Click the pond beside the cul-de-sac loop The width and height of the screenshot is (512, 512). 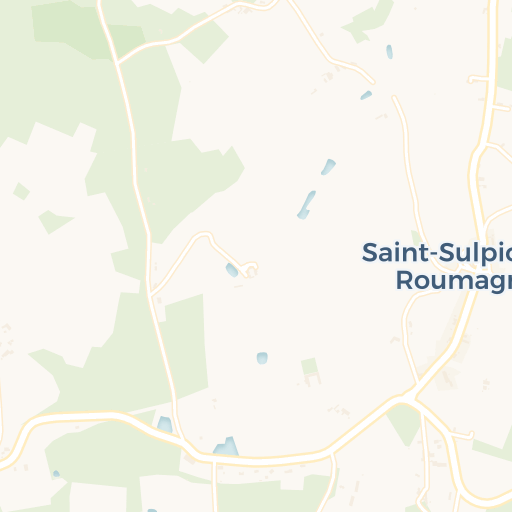point(232,270)
